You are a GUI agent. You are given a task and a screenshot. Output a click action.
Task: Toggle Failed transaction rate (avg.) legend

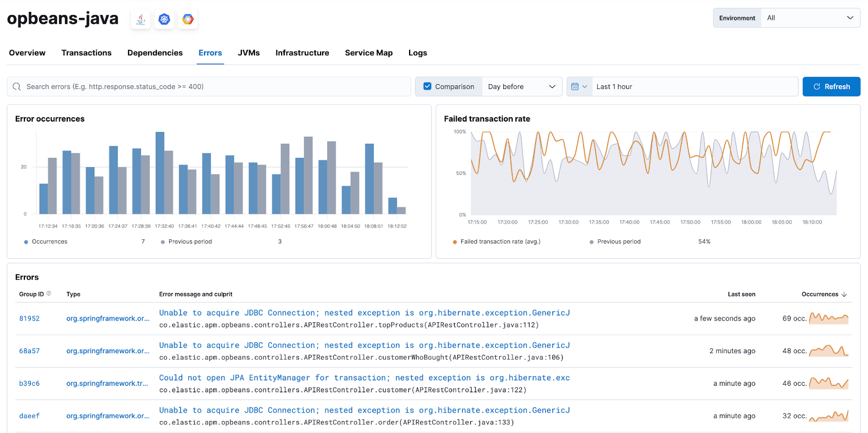point(500,241)
